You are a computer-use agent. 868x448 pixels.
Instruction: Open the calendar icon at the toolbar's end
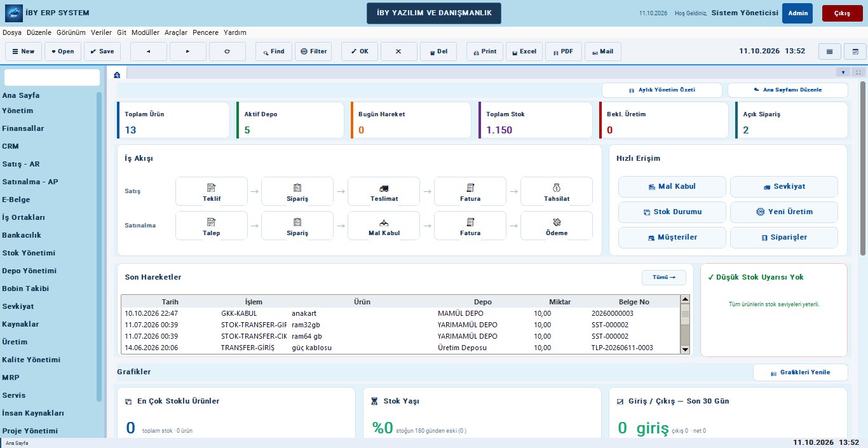[x=855, y=51]
